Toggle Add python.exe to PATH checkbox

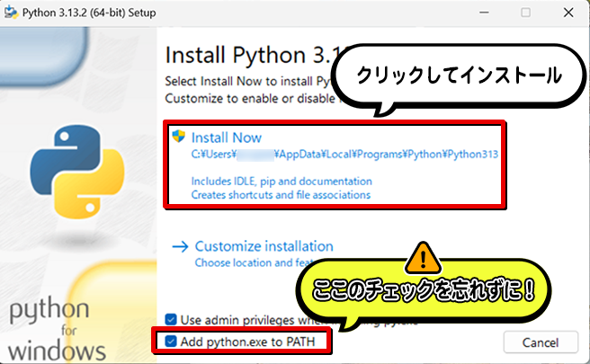point(171,342)
